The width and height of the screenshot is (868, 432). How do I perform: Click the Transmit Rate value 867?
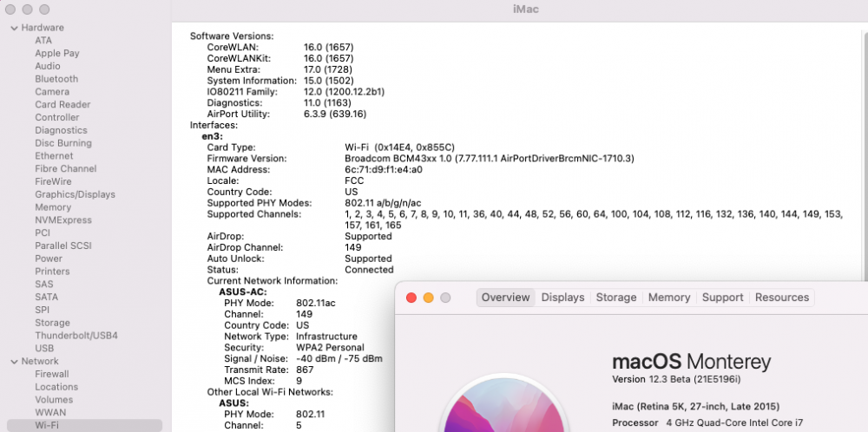point(305,370)
